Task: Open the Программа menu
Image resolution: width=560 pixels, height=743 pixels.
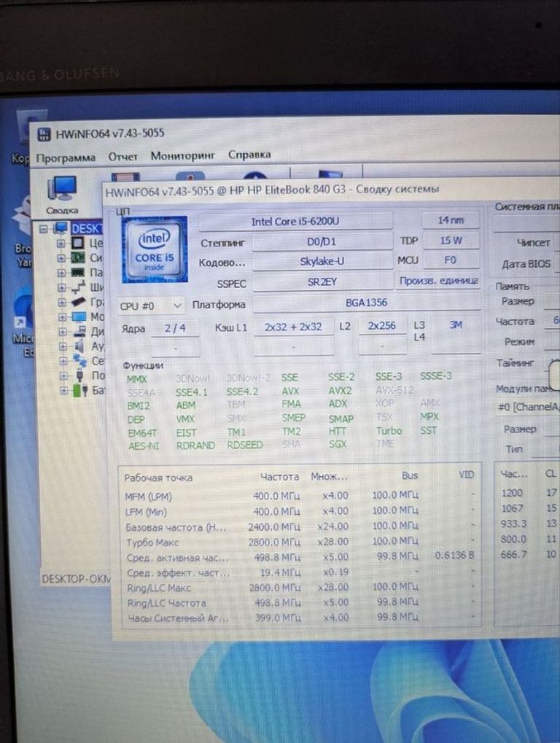Action: tap(66, 157)
